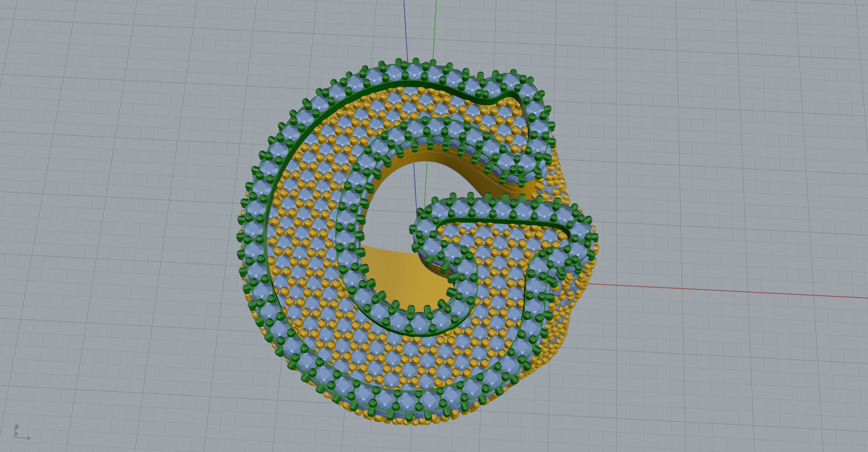
Task: Select the gem-studded letter G model
Action: click(417, 242)
